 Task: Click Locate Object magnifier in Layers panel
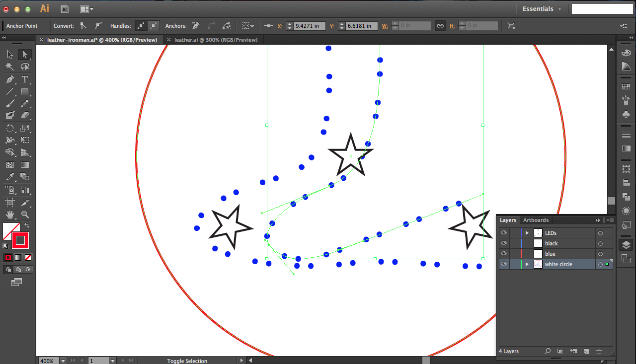[x=548, y=351]
